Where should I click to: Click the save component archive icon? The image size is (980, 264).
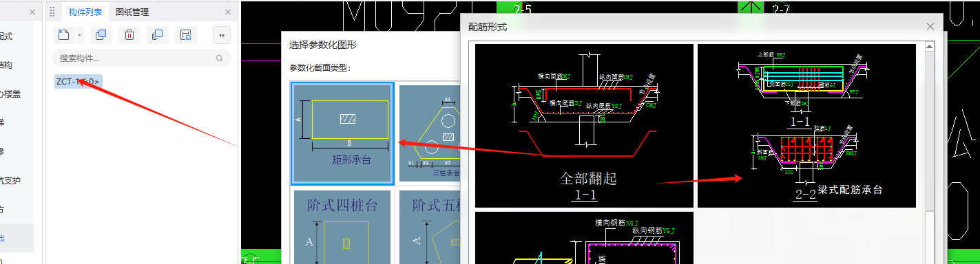185,35
